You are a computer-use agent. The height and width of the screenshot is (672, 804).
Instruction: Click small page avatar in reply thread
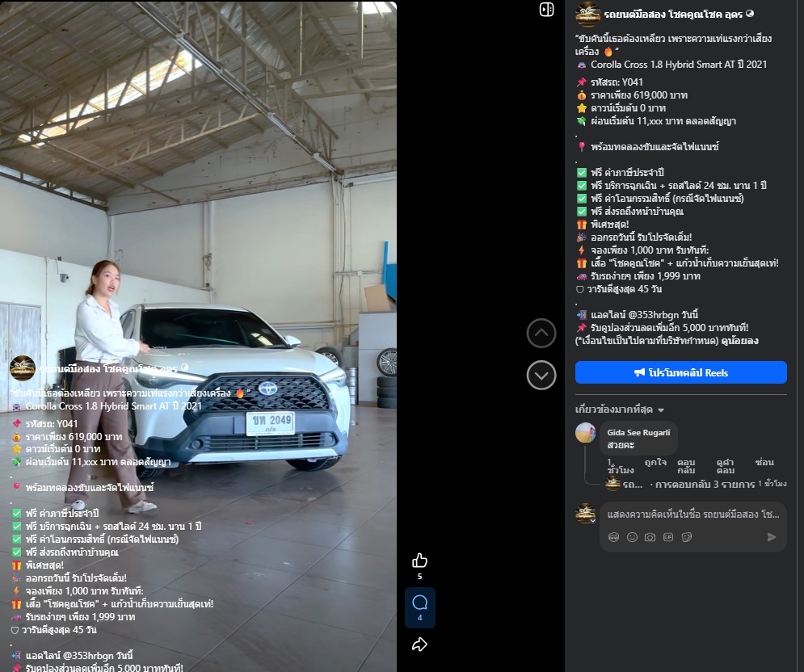612,484
